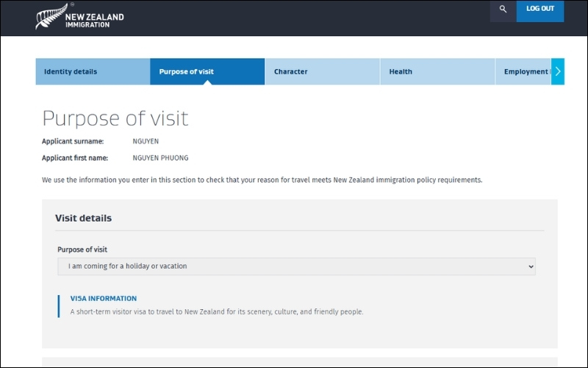Click the applicant surname value NGUYEN
The image size is (588, 368).
[146, 141]
